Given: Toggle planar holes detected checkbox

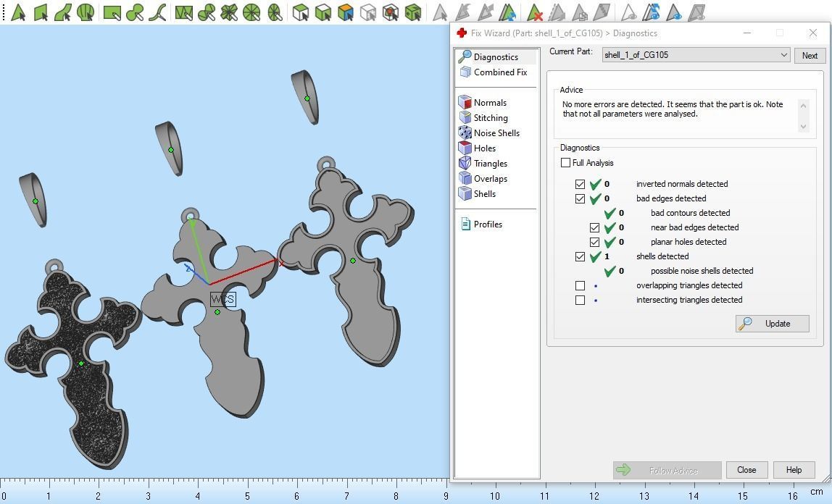Looking at the screenshot, I should point(594,242).
